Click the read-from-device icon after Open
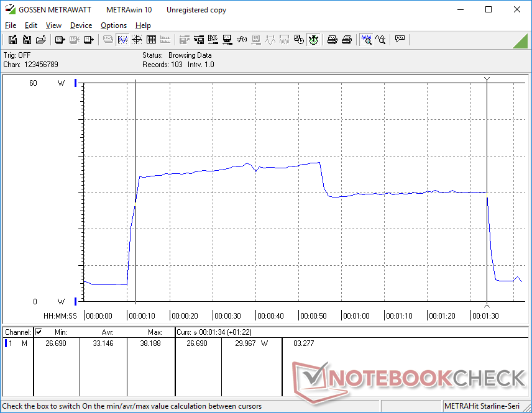Screen dimensions: 532x413 pyautogui.click(x=60, y=40)
